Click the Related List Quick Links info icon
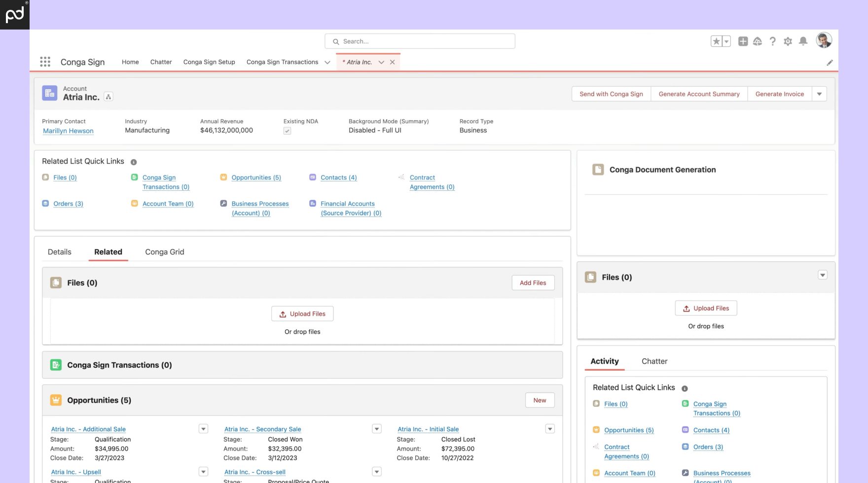 pos(134,162)
